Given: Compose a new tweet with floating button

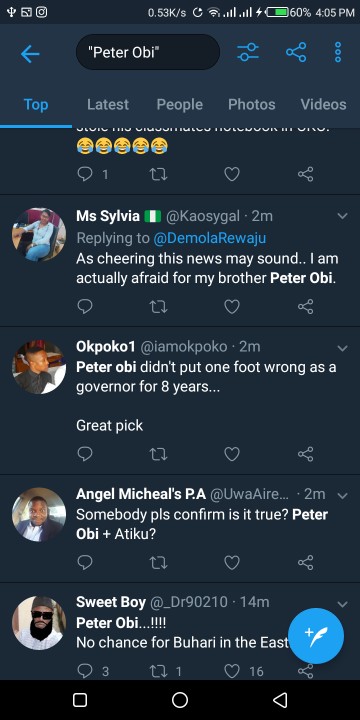Looking at the screenshot, I should tap(316, 636).
